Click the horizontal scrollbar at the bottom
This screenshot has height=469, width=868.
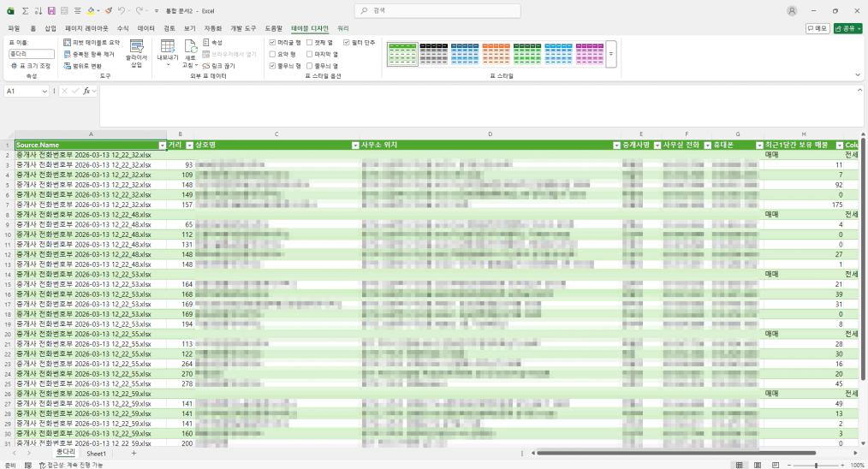tap(676, 453)
